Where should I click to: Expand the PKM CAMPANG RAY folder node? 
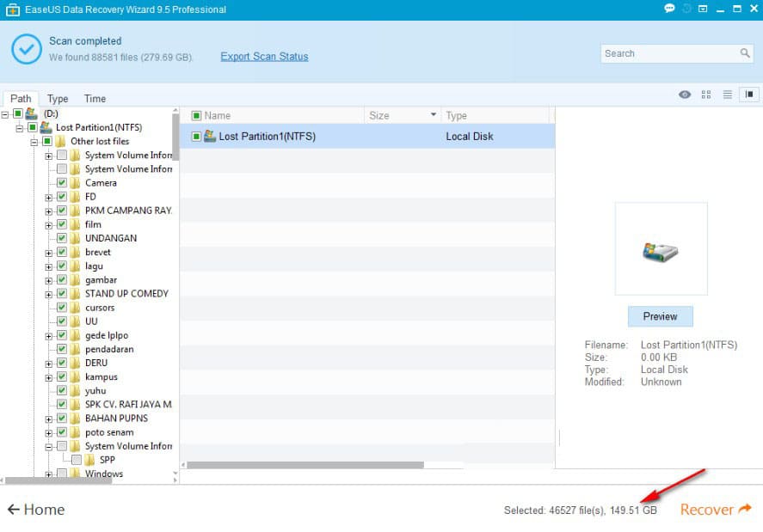pos(49,211)
